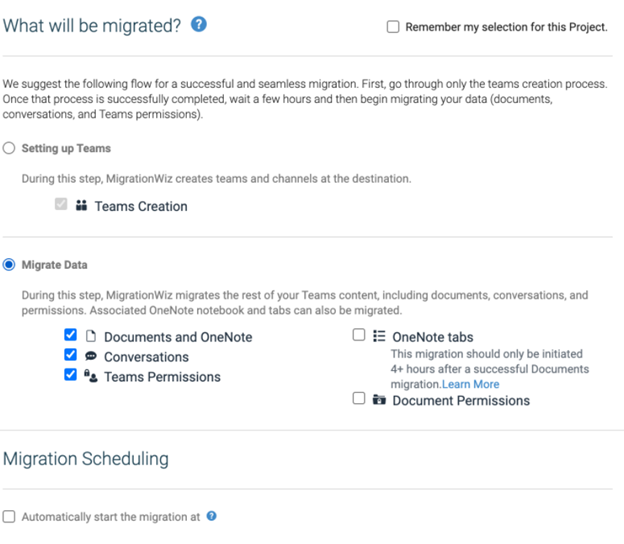Click the Conversations speech bubble icon
The height and width of the screenshot is (544, 624).
pos(89,357)
